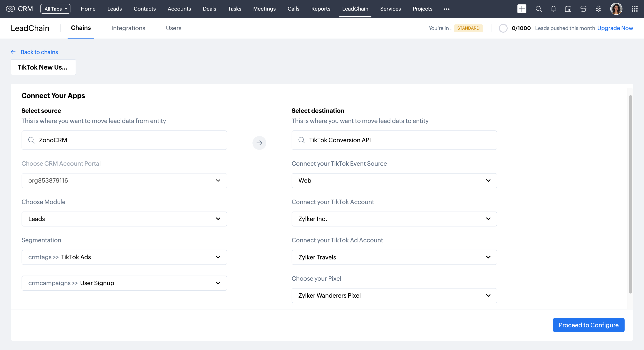Click the Upgrade Now link
Image resolution: width=644 pixels, height=350 pixels.
pyautogui.click(x=615, y=28)
